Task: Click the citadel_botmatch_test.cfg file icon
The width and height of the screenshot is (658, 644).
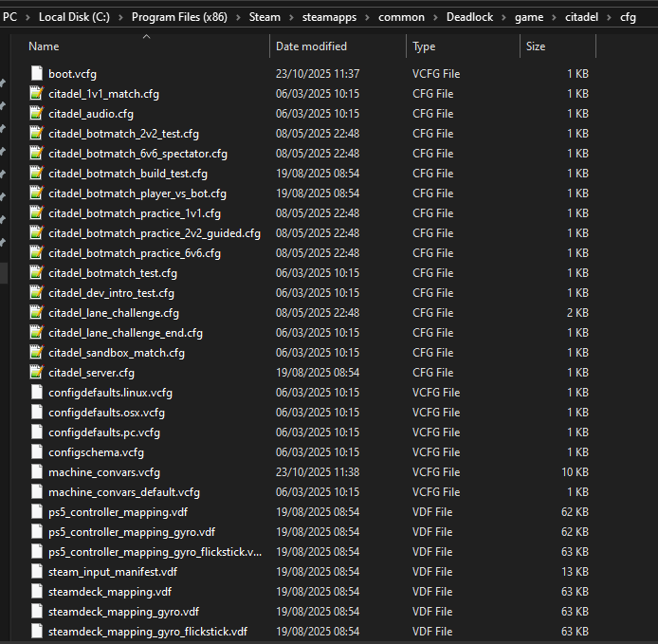Action: [x=37, y=272]
